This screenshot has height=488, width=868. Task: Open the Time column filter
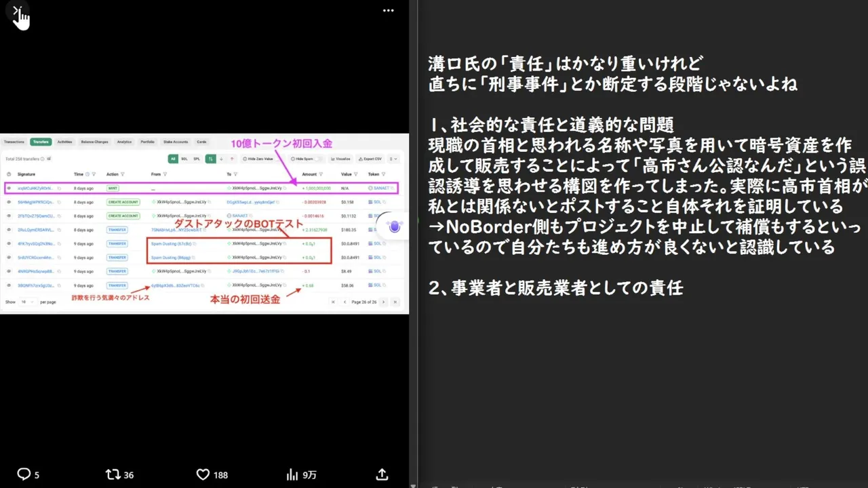click(94, 174)
